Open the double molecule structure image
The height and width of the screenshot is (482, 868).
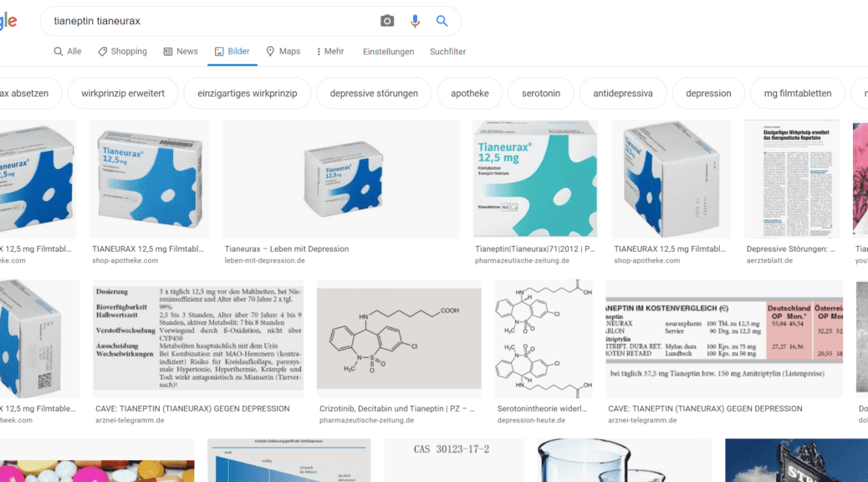(x=544, y=339)
